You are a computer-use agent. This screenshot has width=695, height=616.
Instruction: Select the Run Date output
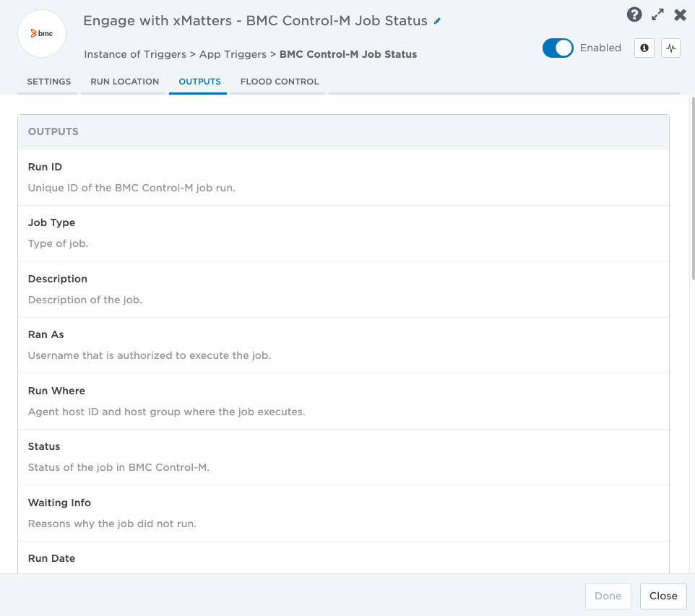tap(343, 558)
